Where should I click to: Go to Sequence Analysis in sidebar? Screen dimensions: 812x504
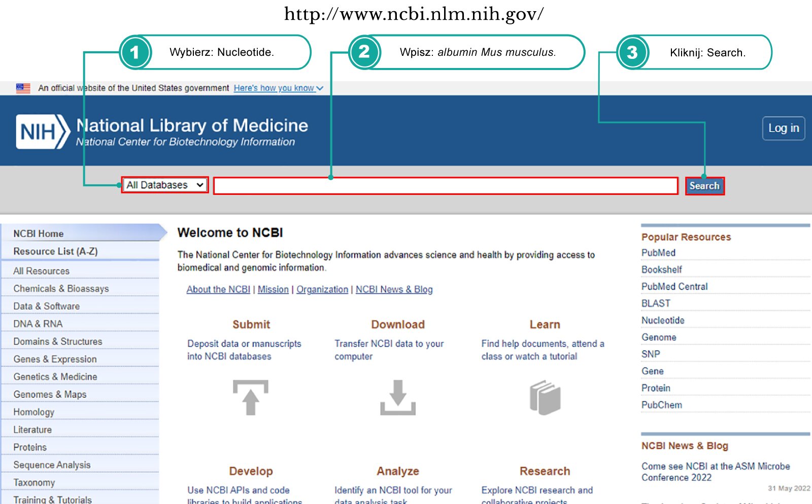pyautogui.click(x=52, y=465)
